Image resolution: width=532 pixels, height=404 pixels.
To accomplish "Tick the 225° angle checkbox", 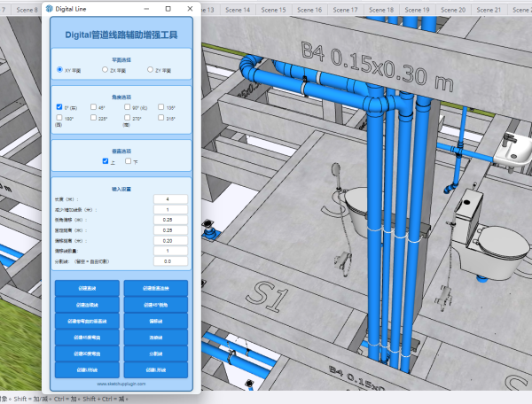I will click(92, 117).
